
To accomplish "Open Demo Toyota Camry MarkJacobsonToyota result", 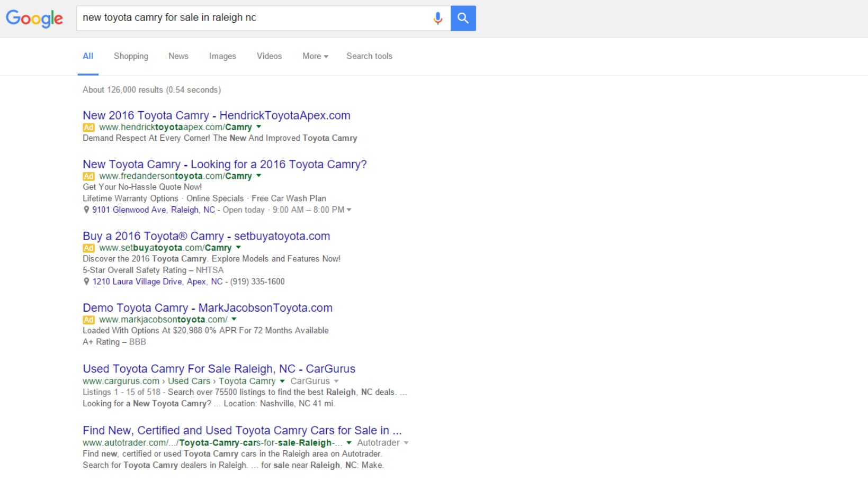I will (x=208, y=308).
